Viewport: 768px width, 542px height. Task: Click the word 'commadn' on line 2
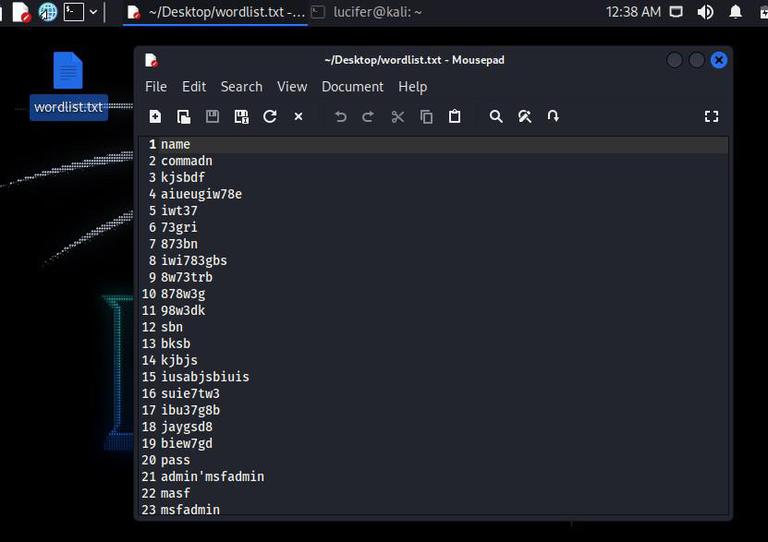tap(187, 161)
